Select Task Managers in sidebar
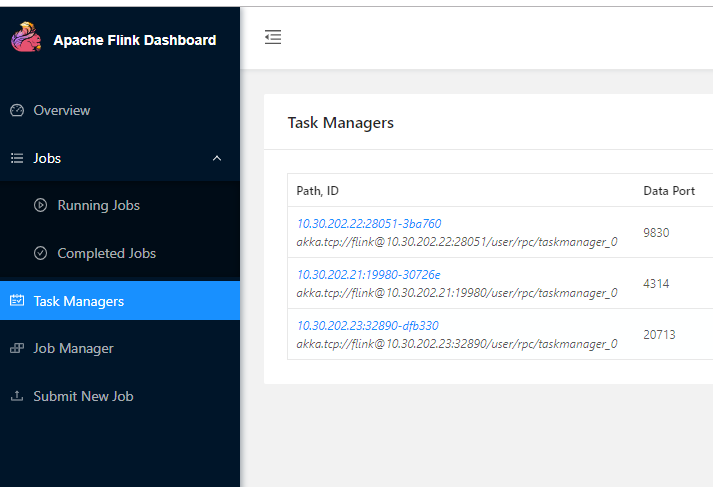713x487 pixels. point(120,301)
